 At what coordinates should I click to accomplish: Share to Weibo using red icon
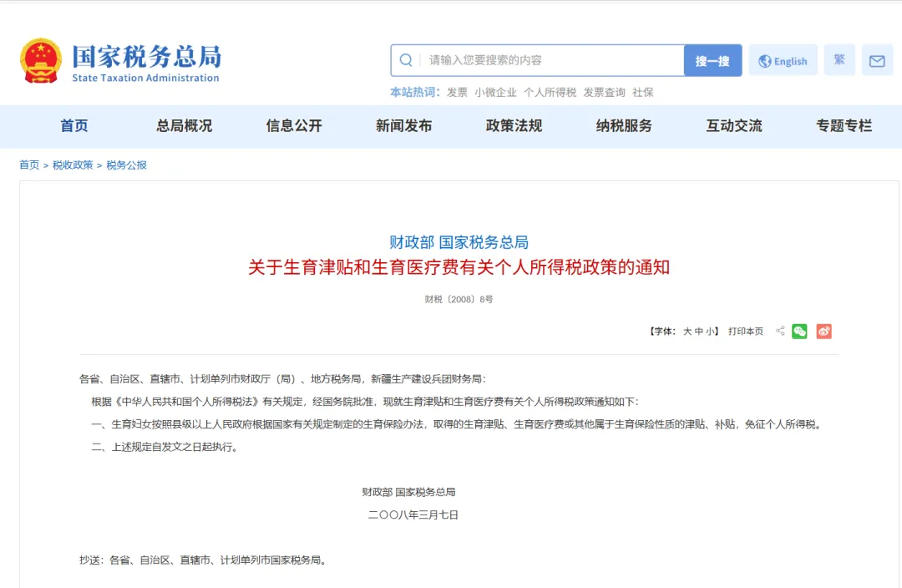coord(823,331)
